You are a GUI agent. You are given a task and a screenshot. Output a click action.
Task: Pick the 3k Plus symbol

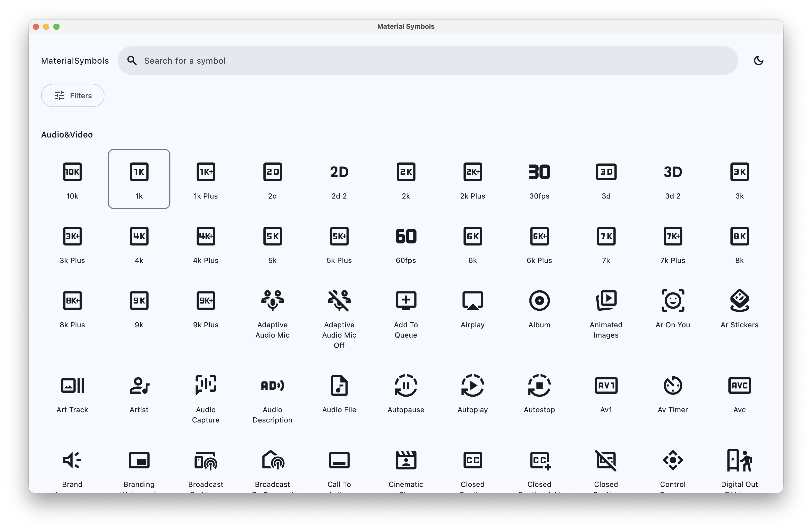[x=72, y=236]
